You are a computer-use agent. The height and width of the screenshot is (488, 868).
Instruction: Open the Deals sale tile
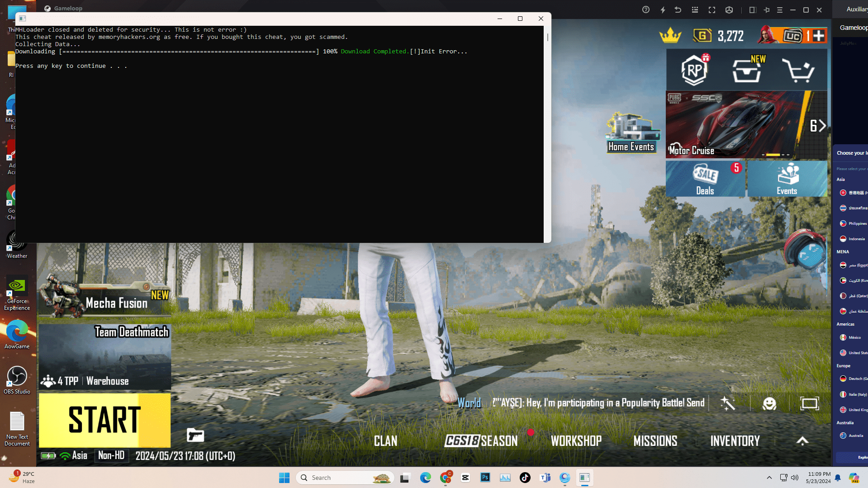705,179
